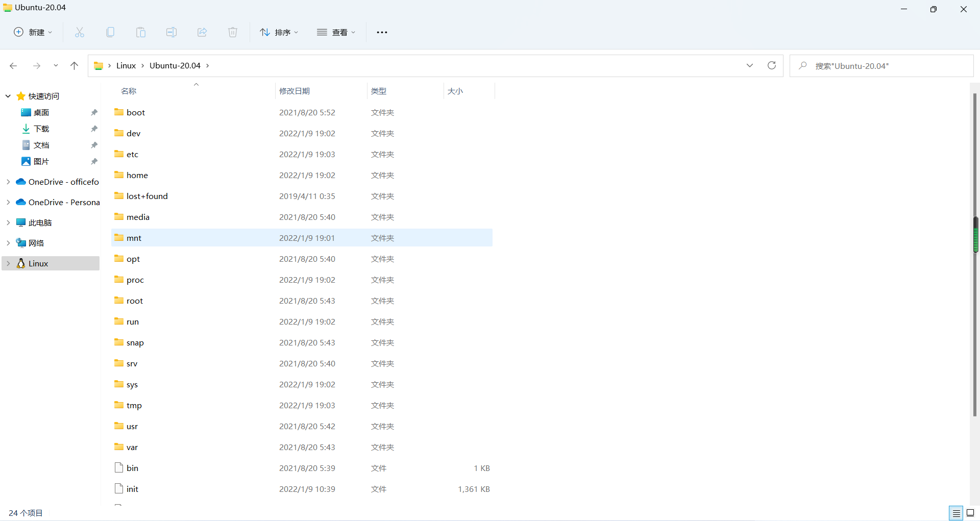Select 下载 in quick access
Image resolution: width=980 pixels, height=521 pixels.
41,129
